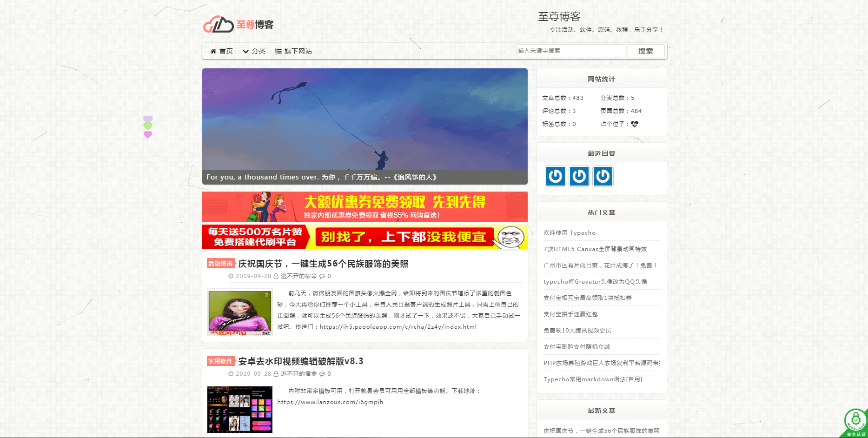
Task: Click the thumbnail of woman in ethnic costume
Action: coord(239,313)
